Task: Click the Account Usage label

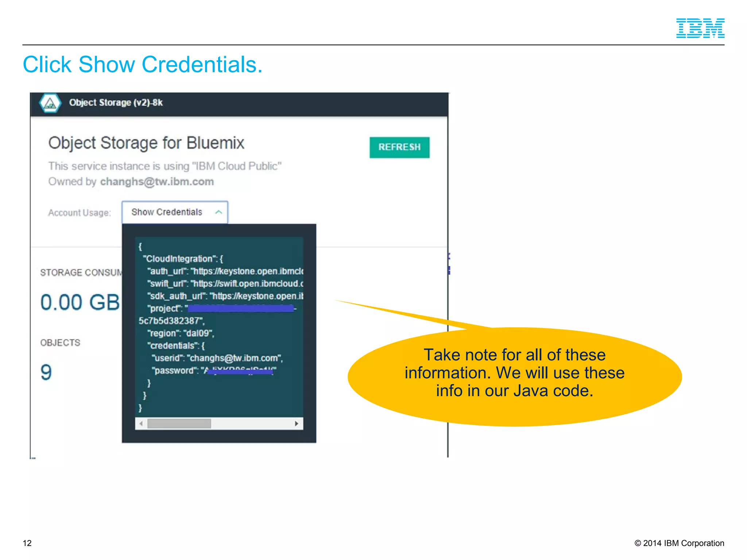Action: [80, 213]
